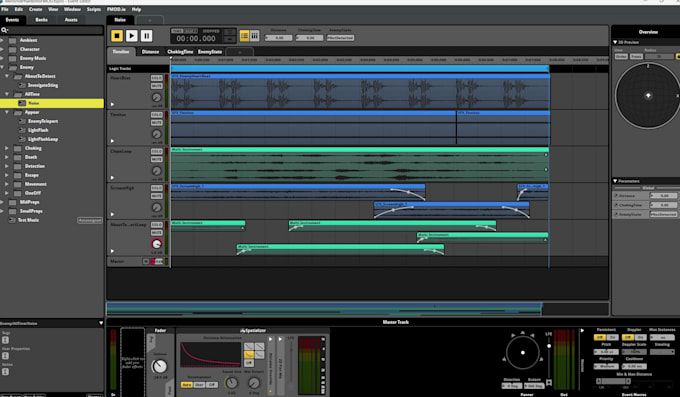Viewport: 680px width, 397px height.
Task: Adjust the HeartBeat track volume knob
Action: (157, 98)
